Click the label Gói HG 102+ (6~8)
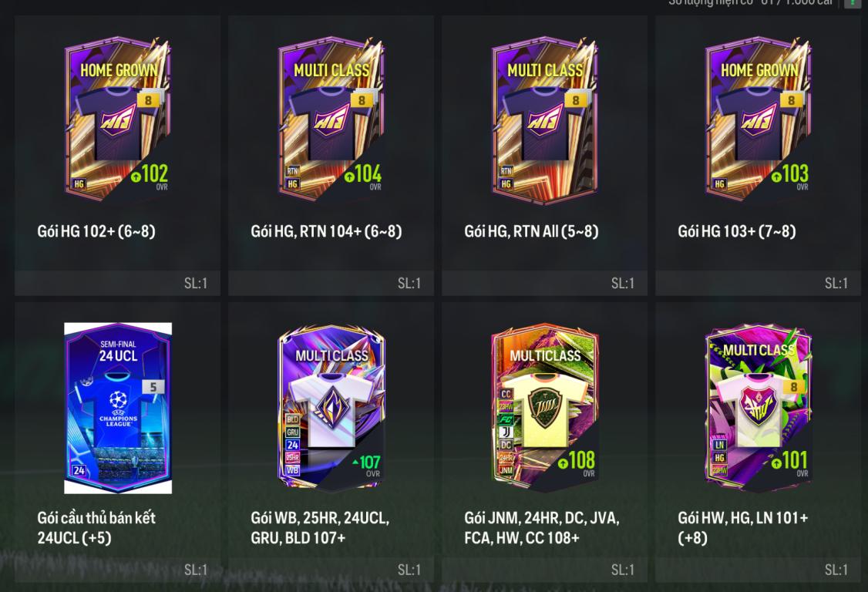Image resolution: width=868 pixels, height=592 pixels. (x=96, y=231)
